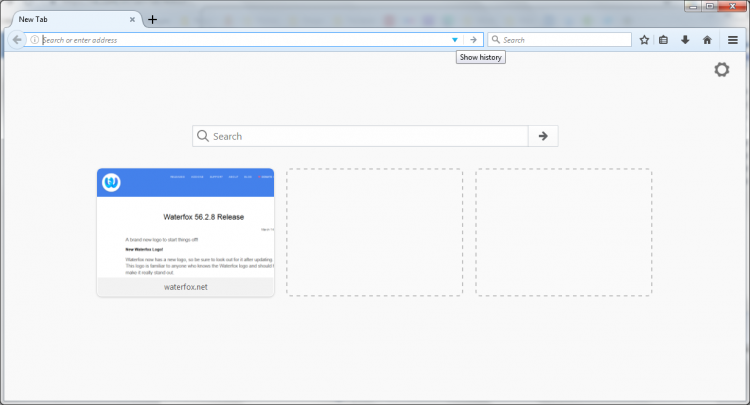Image resolution: width=750 pixels, height=405 pixels.
Task: Show bookmarks list icon
Action: 663,40
